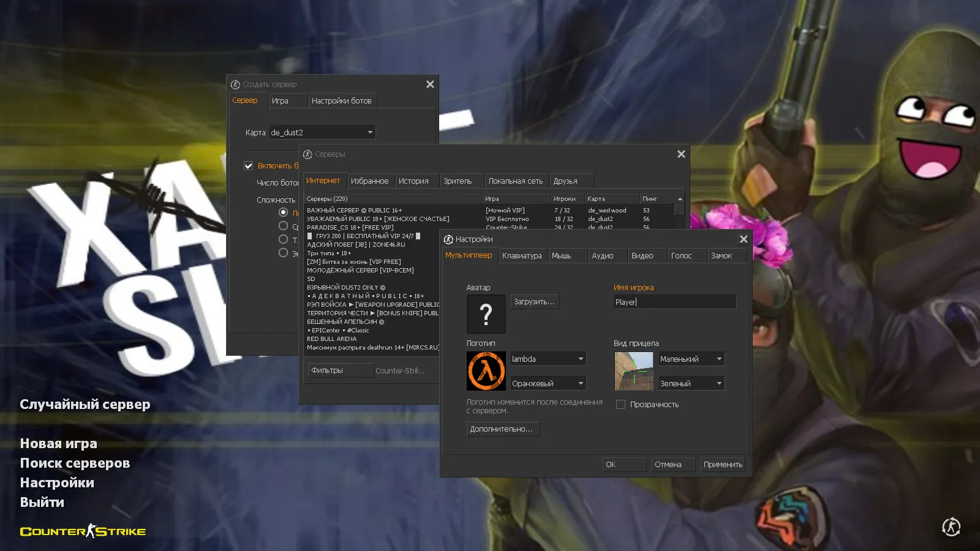Expand the lambda logo dropdown
Image resolution: width=980 pixels, height=551 pixels.
pos(580,359)
